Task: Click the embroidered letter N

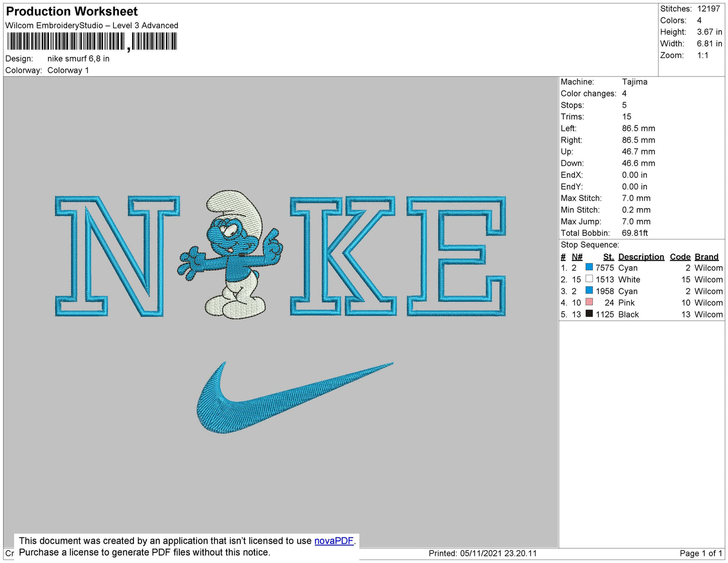Action: point(117,256)
